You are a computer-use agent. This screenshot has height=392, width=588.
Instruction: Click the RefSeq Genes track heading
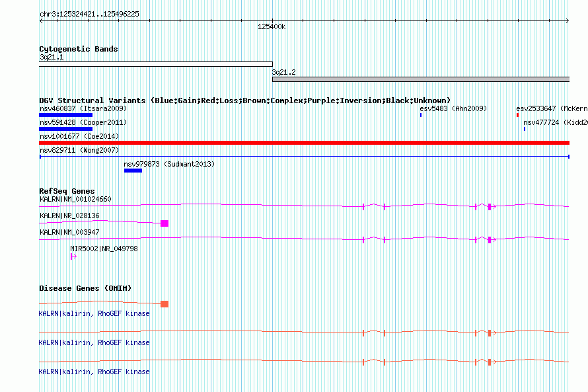pyautogui.click(x=67, y=191)
